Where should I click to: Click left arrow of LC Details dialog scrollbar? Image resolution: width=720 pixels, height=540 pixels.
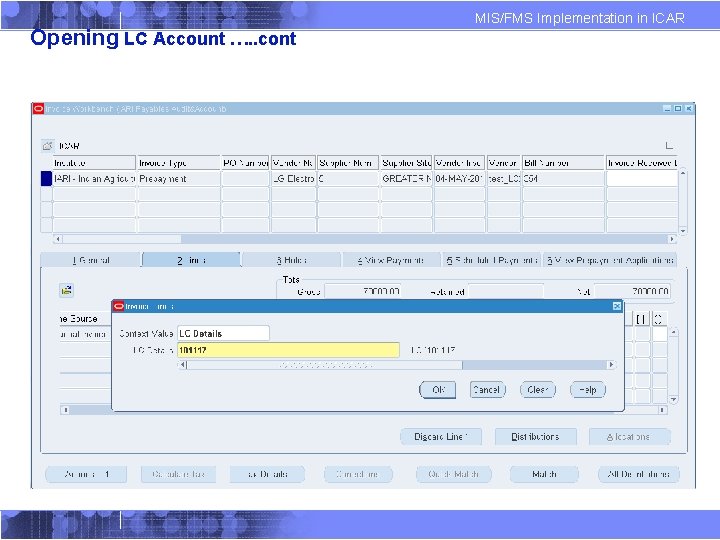[x=182, y=365]
